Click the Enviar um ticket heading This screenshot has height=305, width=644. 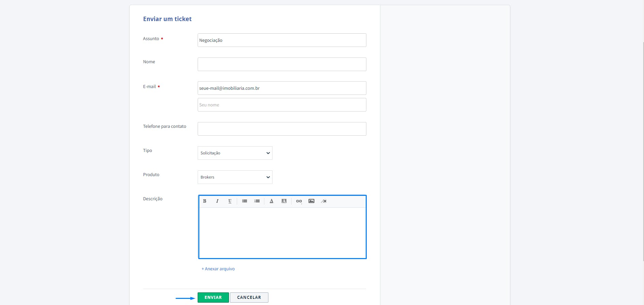[167, 19]
